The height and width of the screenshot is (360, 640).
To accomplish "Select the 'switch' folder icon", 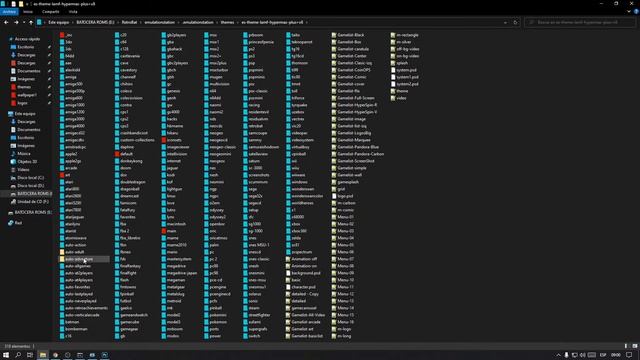I will pos(245,336).
